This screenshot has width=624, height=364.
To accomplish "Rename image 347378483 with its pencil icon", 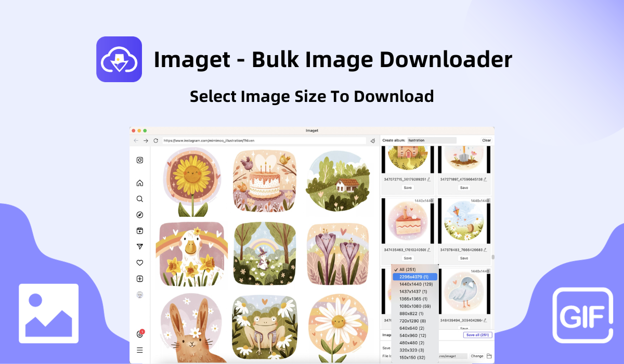I will 485,250.
